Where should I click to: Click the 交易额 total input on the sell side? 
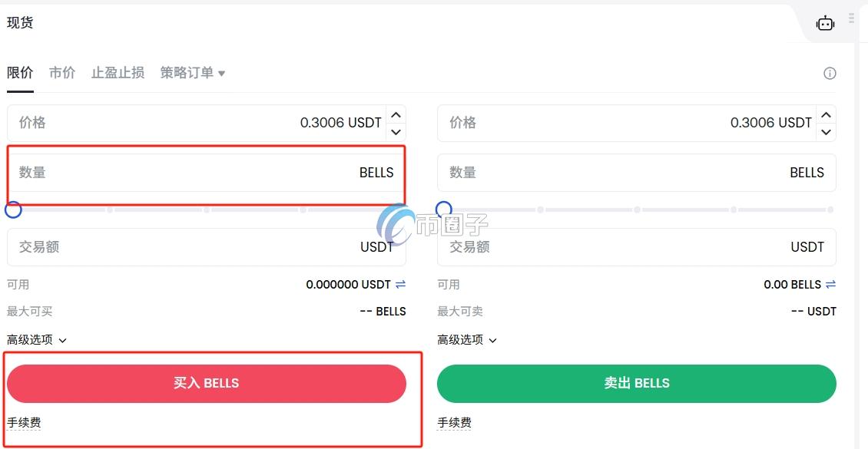coord(637,246)
